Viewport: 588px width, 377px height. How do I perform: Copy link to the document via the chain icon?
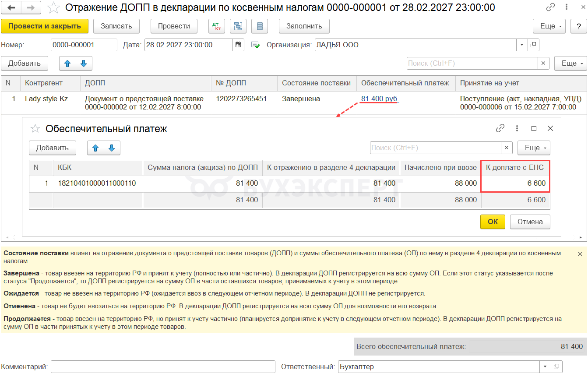pos(550,7)
